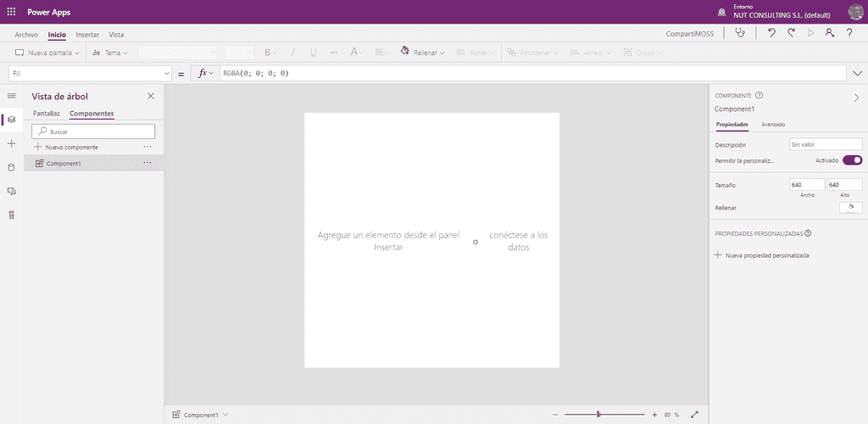Click the Strikethrough formatting button

333,53
